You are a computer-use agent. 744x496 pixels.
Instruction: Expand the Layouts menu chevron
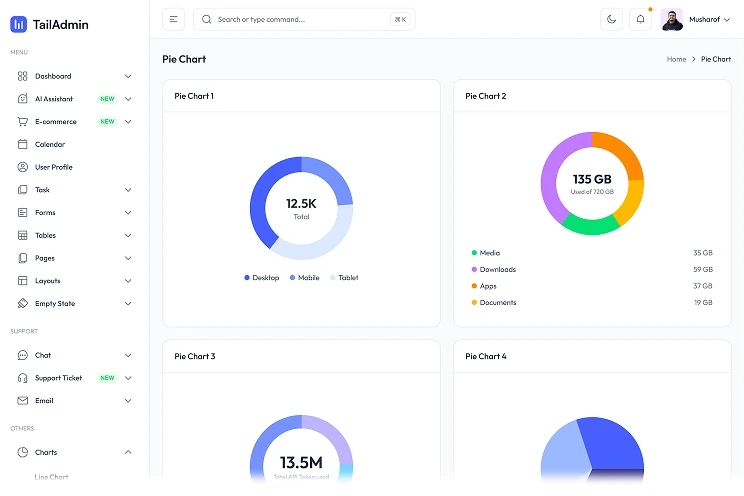click(x=128, y=281)
